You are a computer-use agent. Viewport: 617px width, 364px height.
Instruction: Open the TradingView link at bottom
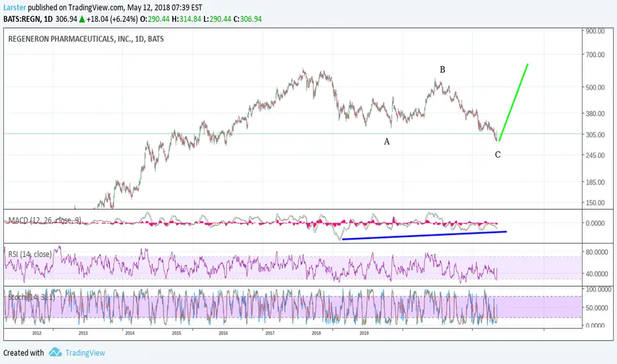(x=85, y=353)
